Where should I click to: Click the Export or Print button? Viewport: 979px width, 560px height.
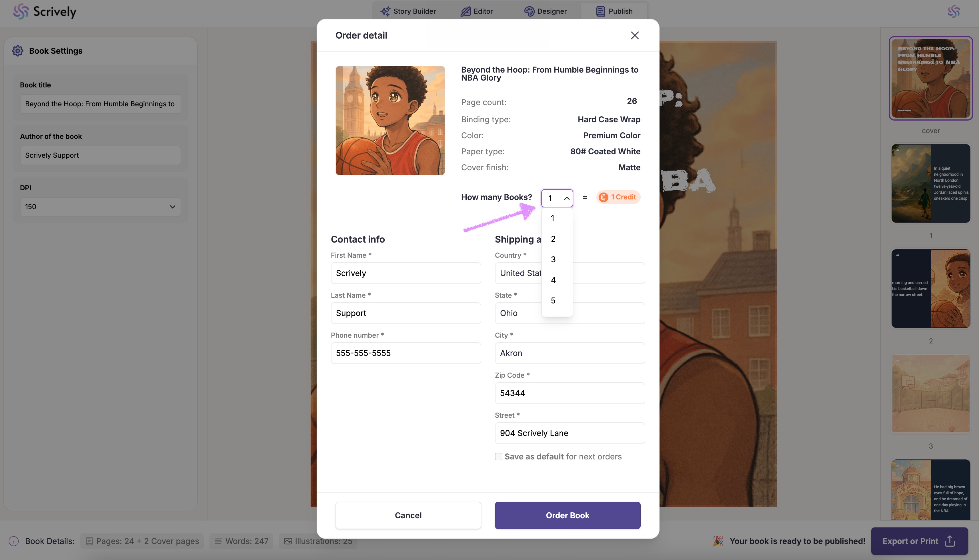pos(919,541)
